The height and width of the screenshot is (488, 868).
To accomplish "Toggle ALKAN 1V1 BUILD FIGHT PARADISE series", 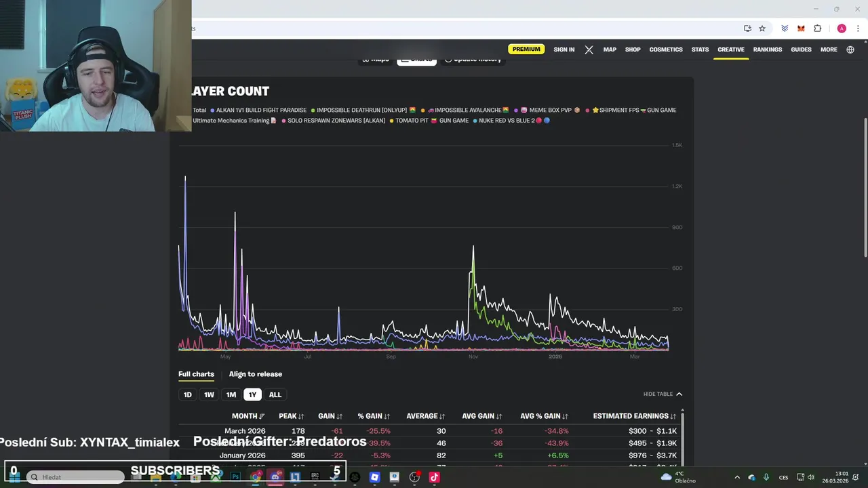I will pyautogui.click(x=258, y=110).
